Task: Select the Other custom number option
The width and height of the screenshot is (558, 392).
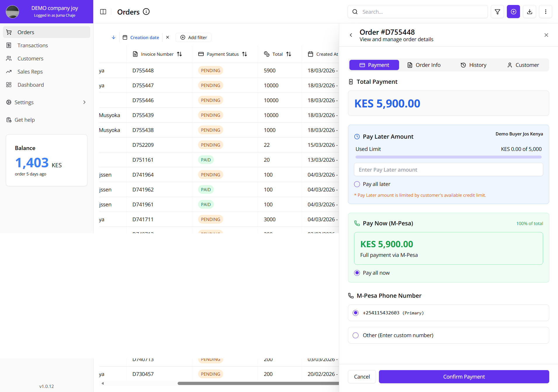Action: (x=355, y=335)
